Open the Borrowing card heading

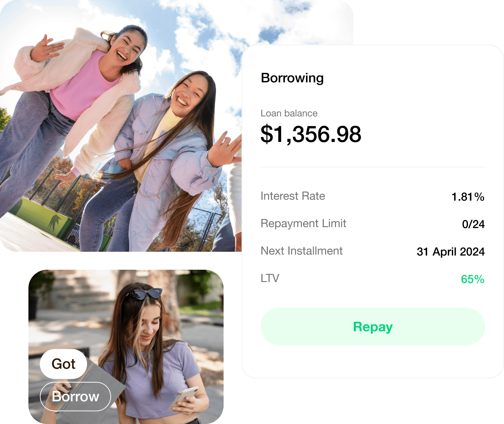tap(292, 78)
